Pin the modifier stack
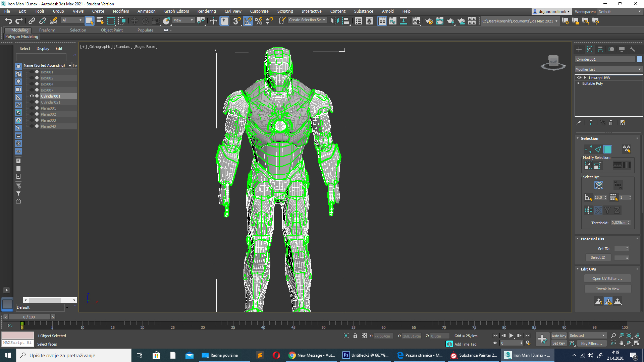The width and height of the screenshot is (644, 362). (x=579, y=123)
